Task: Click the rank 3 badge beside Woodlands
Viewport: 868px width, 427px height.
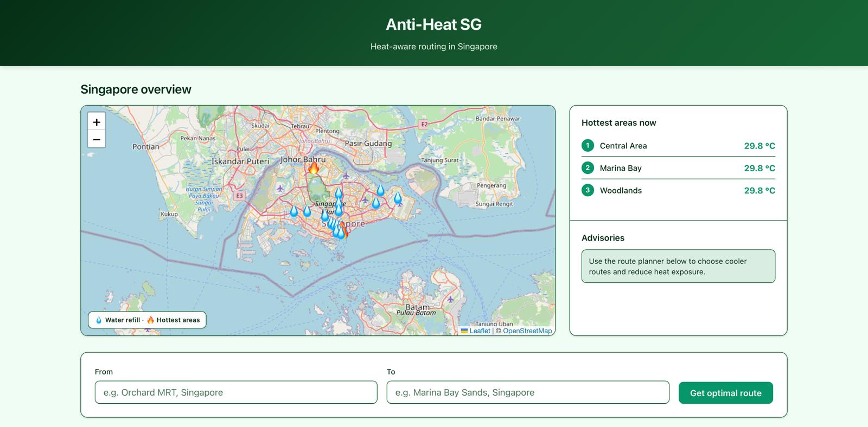Action: [588, 190]
